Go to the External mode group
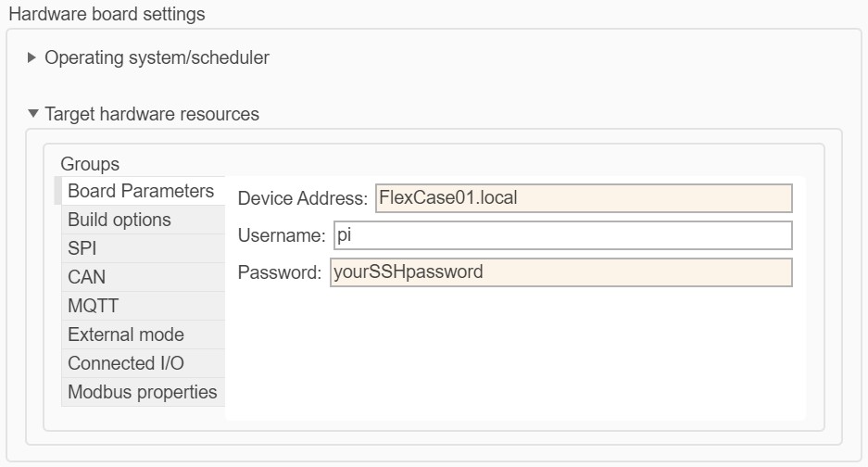Image resolution: width=868 pixels, height=467 pixels. click(x=126, y=334)
